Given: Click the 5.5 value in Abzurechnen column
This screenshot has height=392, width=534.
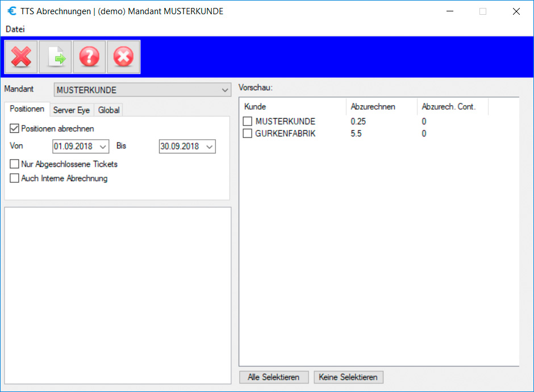Looking at the screenshot, I should point(356,134).
